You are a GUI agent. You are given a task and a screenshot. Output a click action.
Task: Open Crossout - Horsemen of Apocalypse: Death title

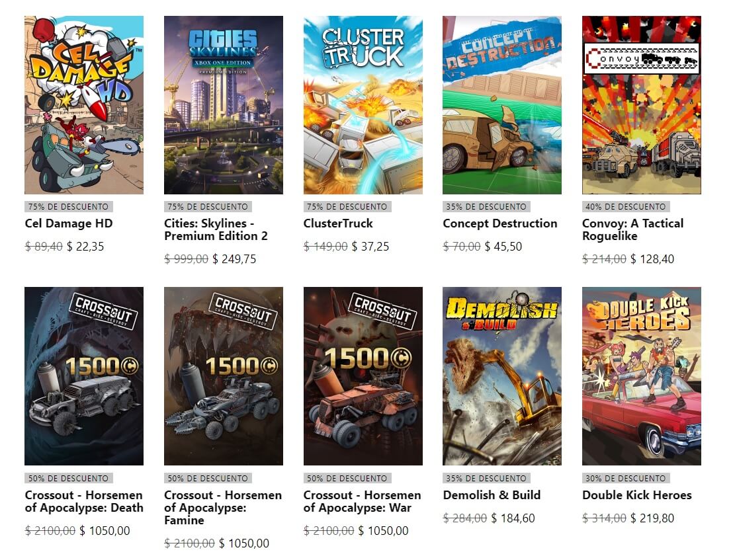(x=84, y=501)
